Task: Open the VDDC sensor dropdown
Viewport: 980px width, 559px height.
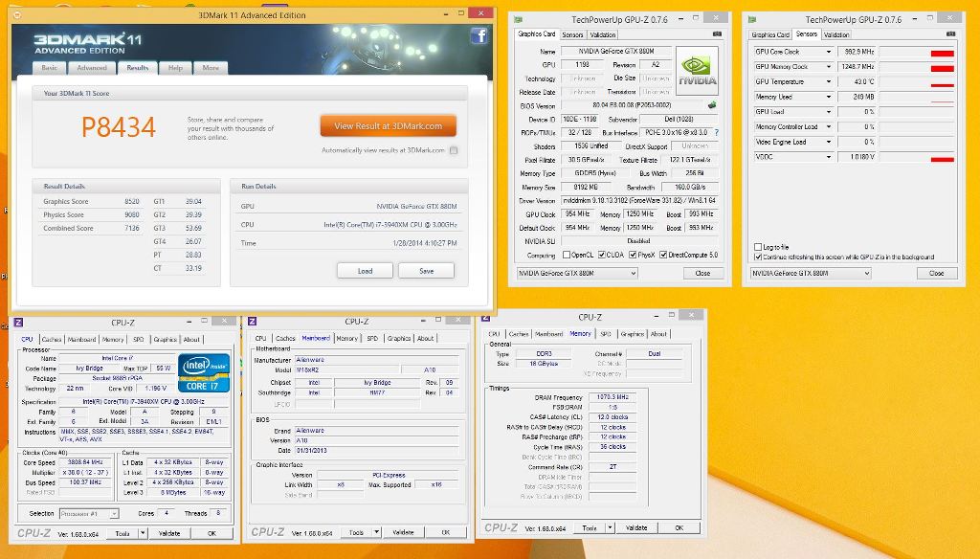Action: 829,157
